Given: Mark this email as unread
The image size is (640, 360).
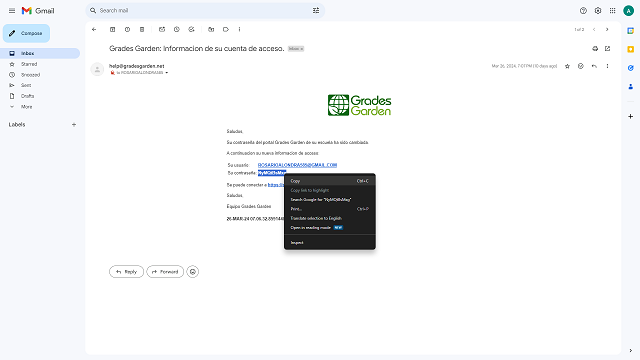Looking at the screenshot, I should click(x=162, y=29).
